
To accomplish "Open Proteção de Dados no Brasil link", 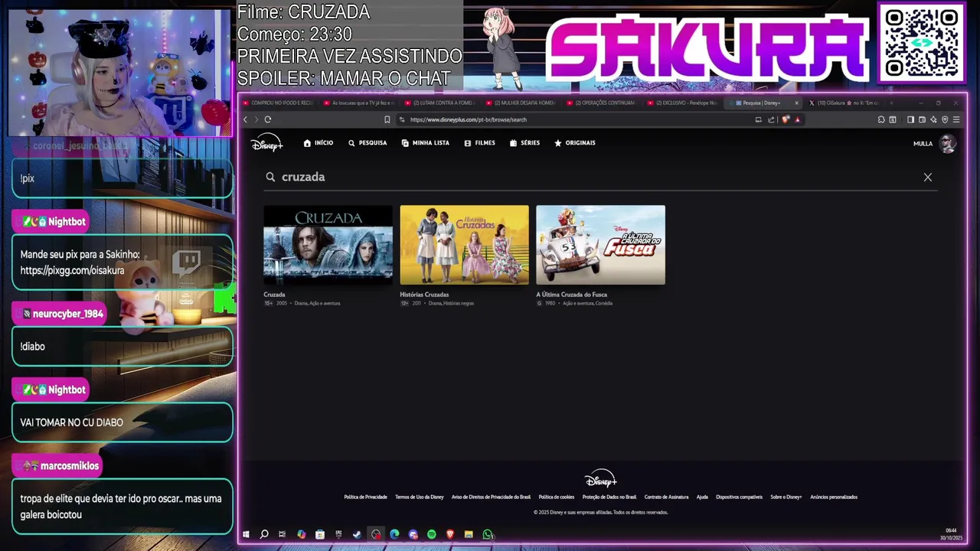I will (x=609, y=497).
